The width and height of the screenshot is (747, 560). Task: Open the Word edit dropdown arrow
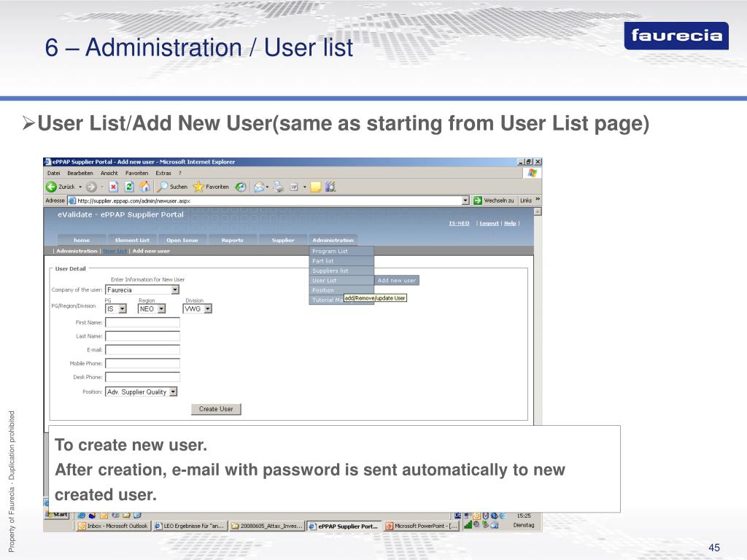[x=305, y=187]
